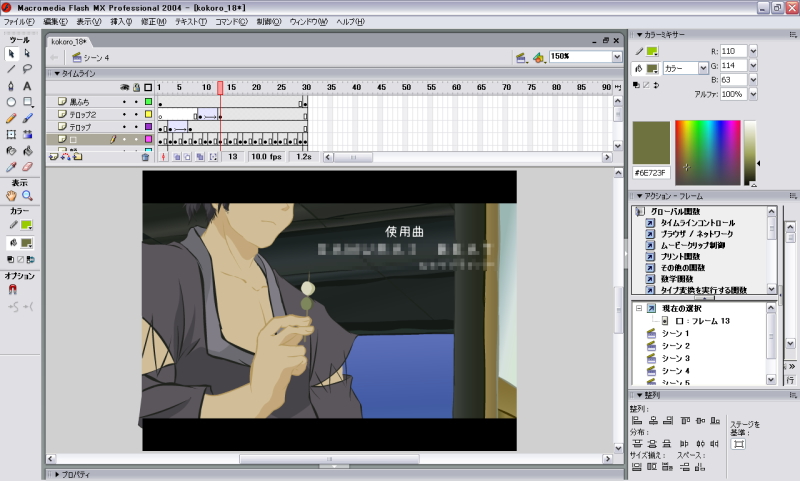Click the center frame icon

pyautogui.click(x=163, y=157)
